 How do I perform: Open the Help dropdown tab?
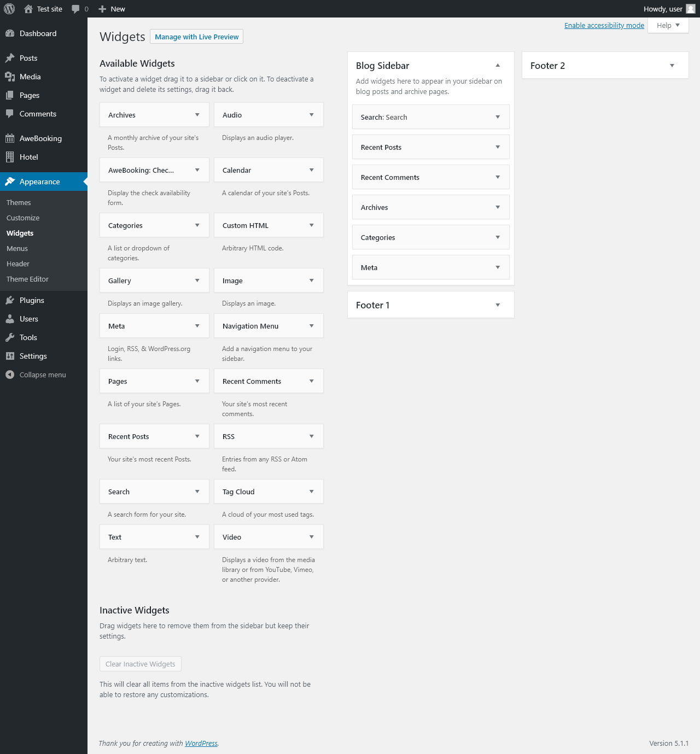668,25
